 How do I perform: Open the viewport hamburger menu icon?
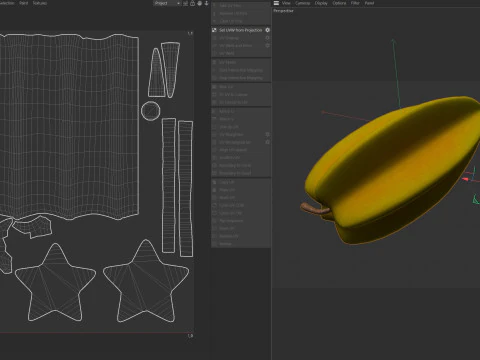point(276,3)
